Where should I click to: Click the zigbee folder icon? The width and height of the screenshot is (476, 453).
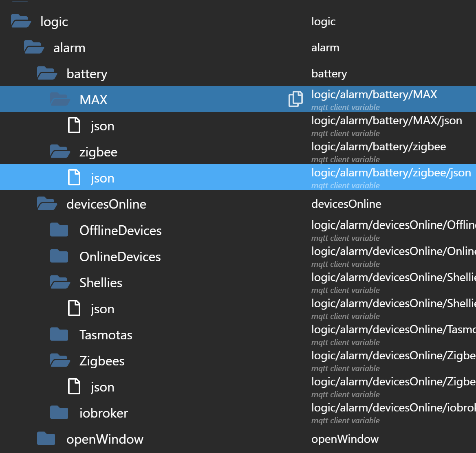[x=60, y=152]
